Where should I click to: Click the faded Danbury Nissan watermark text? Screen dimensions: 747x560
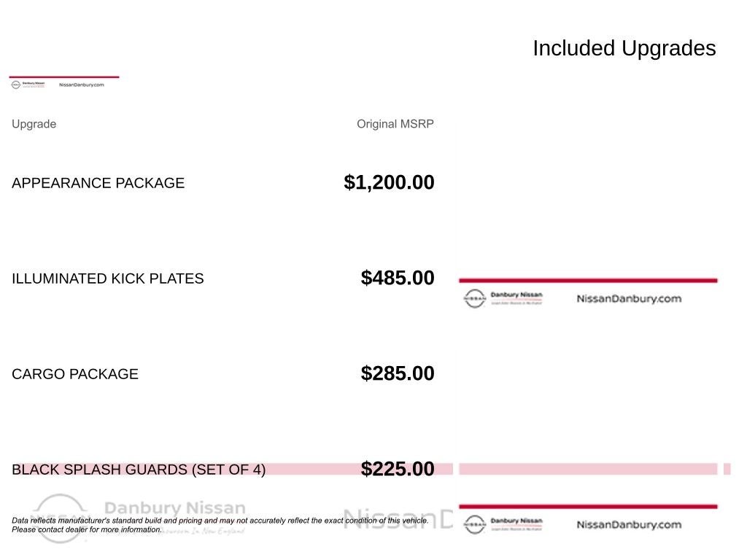[x=175, y=508]
